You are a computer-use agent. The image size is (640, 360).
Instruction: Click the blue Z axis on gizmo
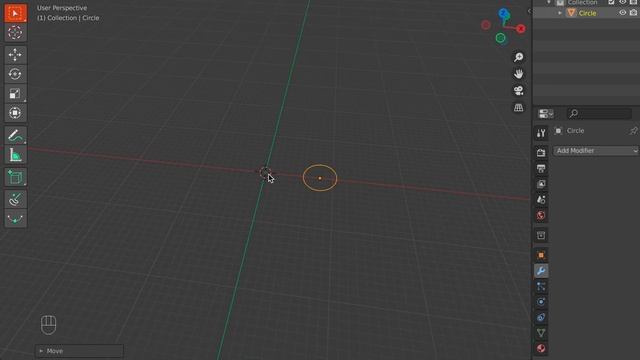coord(504,13)
